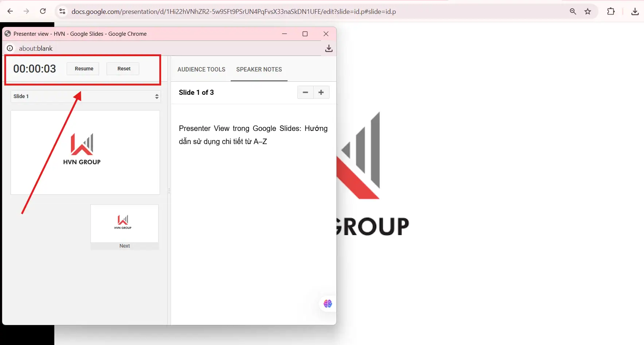
Task: Open the browser extensions menu
Action: [x=611, y=11]
